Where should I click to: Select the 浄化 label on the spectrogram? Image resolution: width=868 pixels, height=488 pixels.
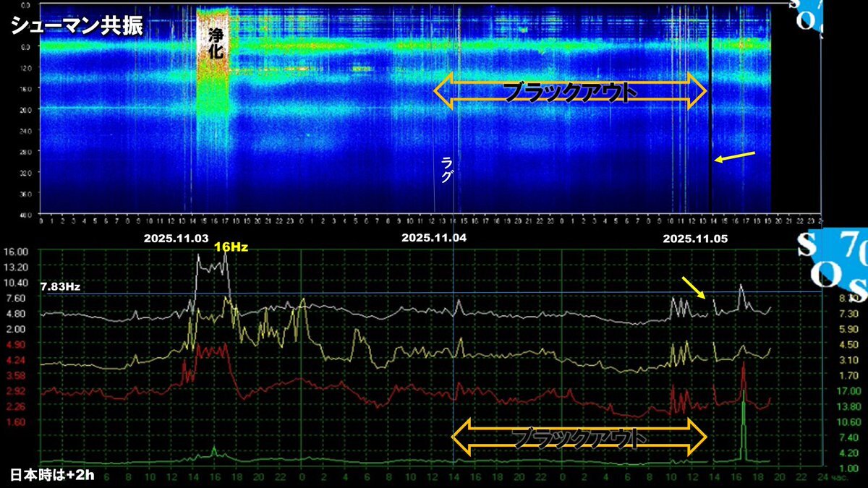213,43
